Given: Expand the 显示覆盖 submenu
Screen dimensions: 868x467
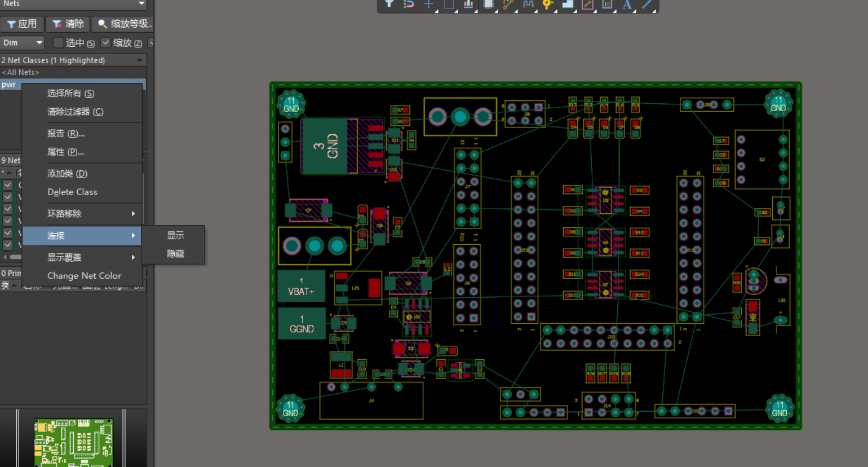Looking at the screenshot, I should 82,257.
